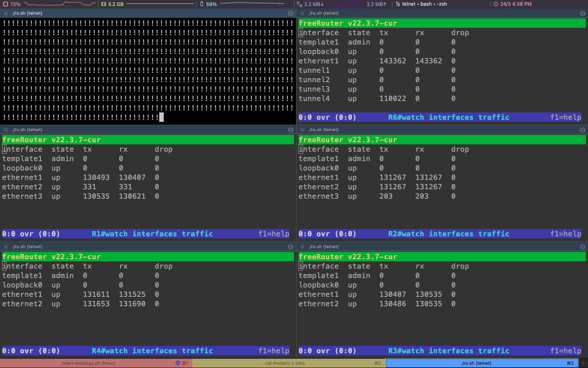Switch to the ./start-topology.sh (tmux) tab
This screenshot has width=588, height=368.
[x=88, y=363]
